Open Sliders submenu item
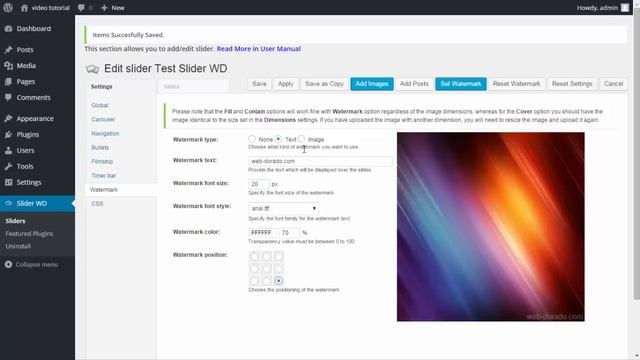 pos(15,221)
